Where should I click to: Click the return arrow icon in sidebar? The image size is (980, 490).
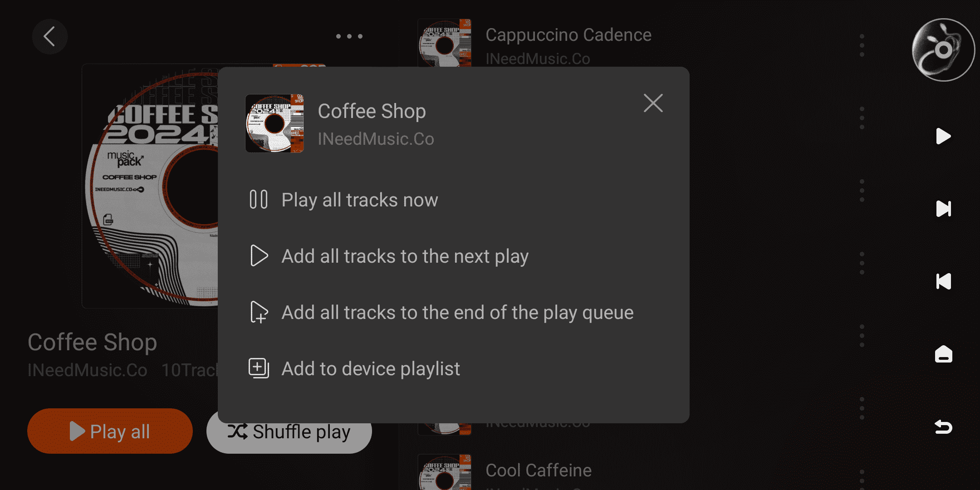[943, 426]
